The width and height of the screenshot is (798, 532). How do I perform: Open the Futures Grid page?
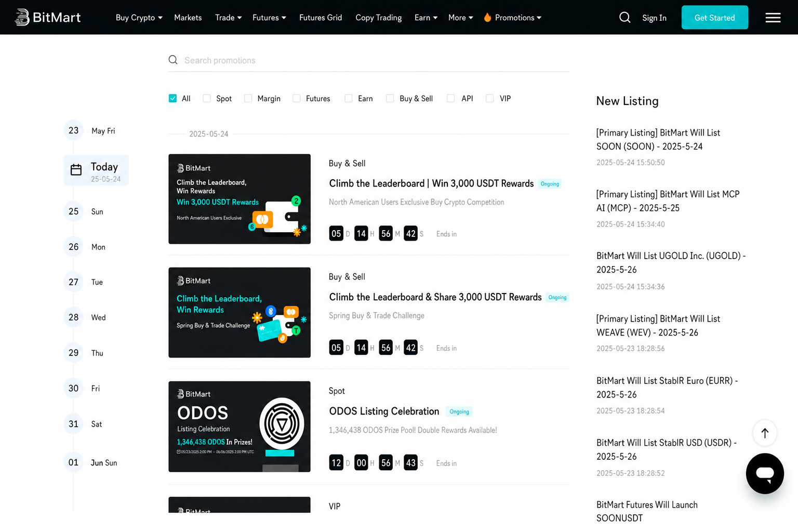click(x=321, y=18)
